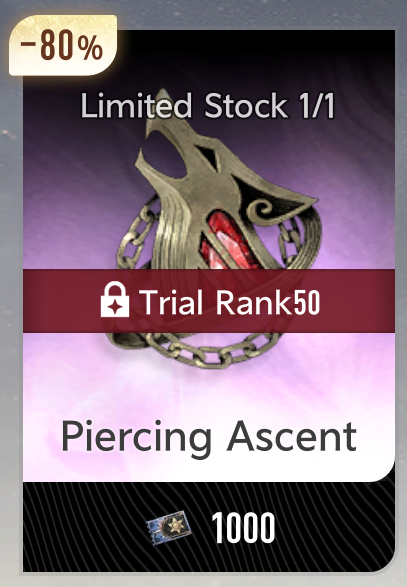Image resolution: width=407 pixels, height=587 pixels.
Task: Click the Trial Rank50 requirement text
Action: [x=230, y=302]
